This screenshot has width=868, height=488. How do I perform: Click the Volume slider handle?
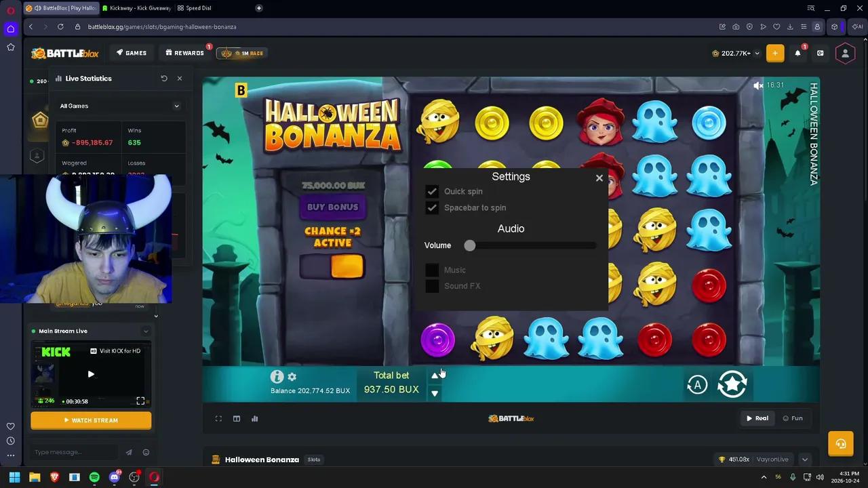(470, 245)
